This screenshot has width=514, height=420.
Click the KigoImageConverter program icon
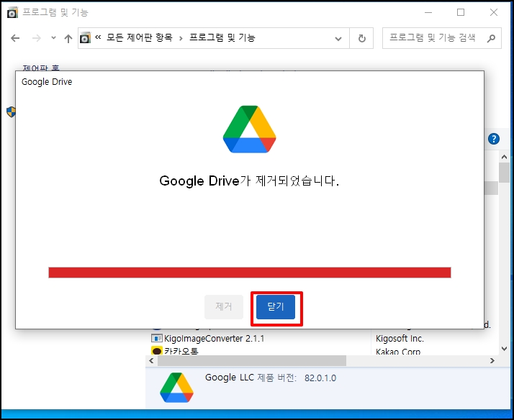coord(157,338)
